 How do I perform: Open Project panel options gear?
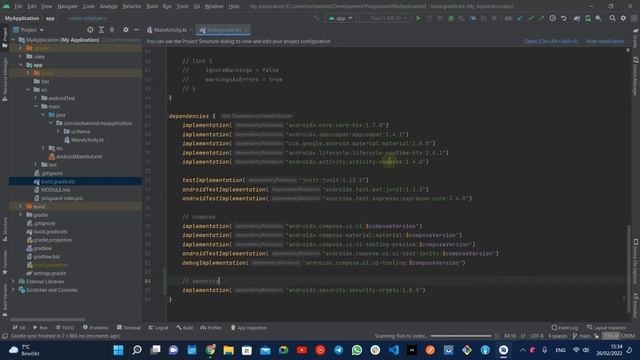tap(126, 30)
